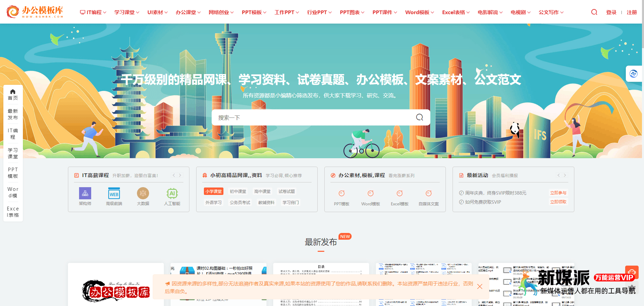This screenshot has width=644, height=306.
Task: Open the 高级前端 WEB frontend course icon
Action: (114, 194)
